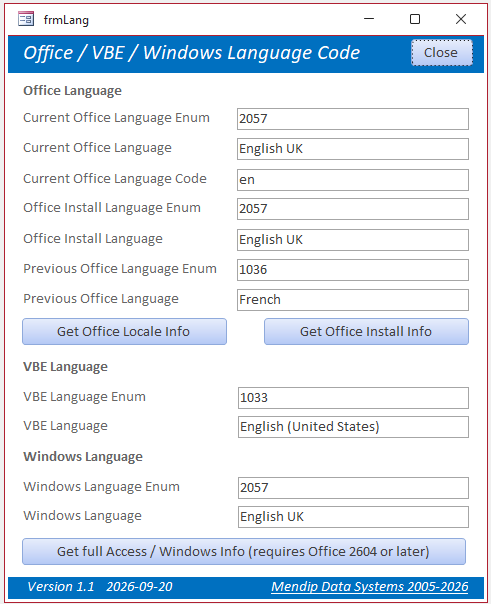Click the Current Office Language Code label
Viewport: 491px width, 604px height.
point(115,179)
